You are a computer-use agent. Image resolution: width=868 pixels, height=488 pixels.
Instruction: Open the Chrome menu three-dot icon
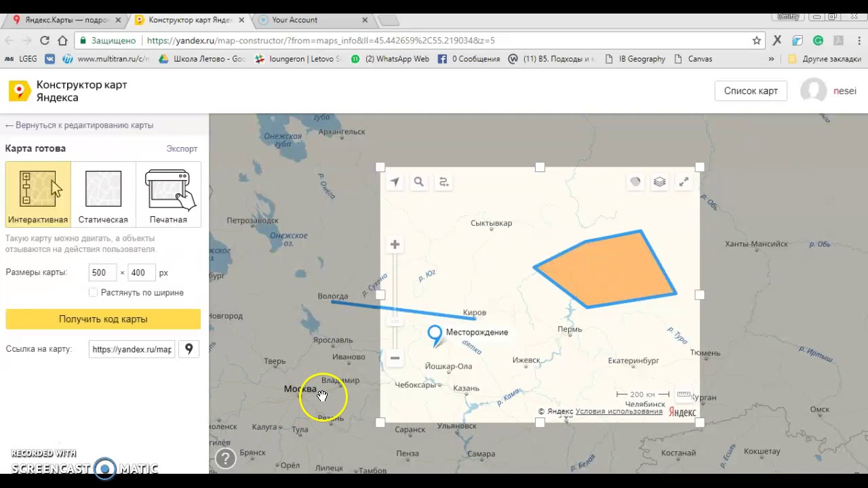858,41
